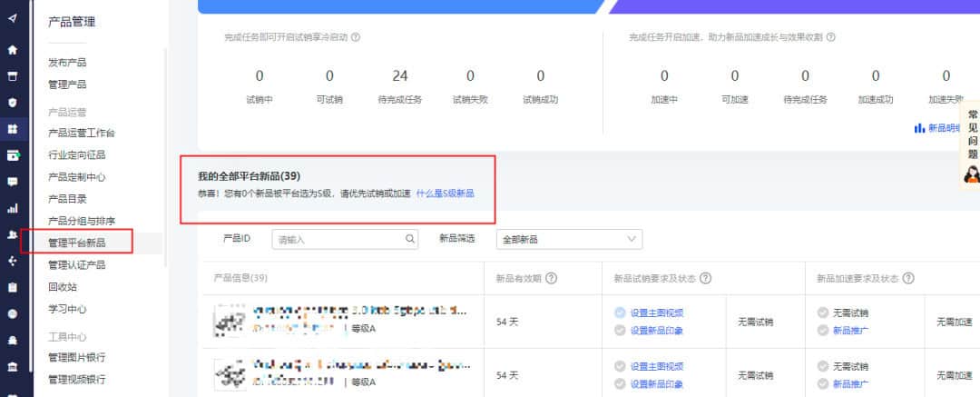Open 产品分组与排序 menu entry
The width and height of the screenshot is (980, 397).
pyautogui.click(x=82, y=221)
